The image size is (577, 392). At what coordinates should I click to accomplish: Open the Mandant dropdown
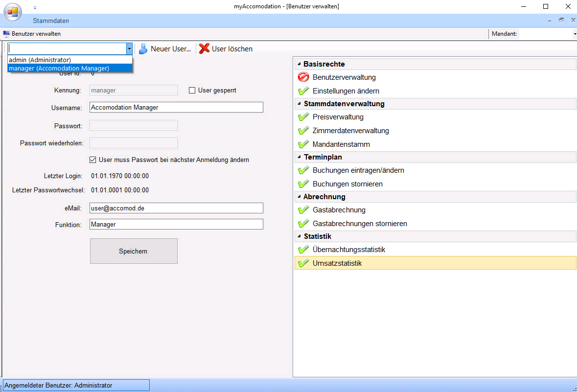575,34
